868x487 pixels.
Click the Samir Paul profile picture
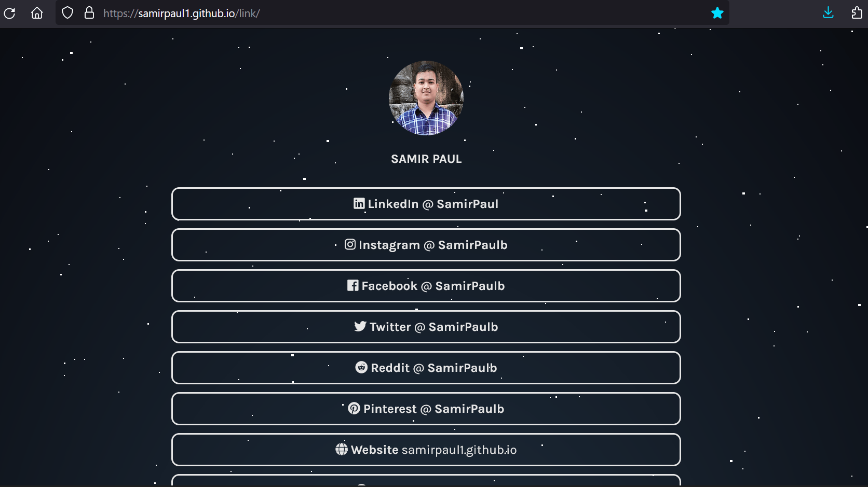(426, 98)
